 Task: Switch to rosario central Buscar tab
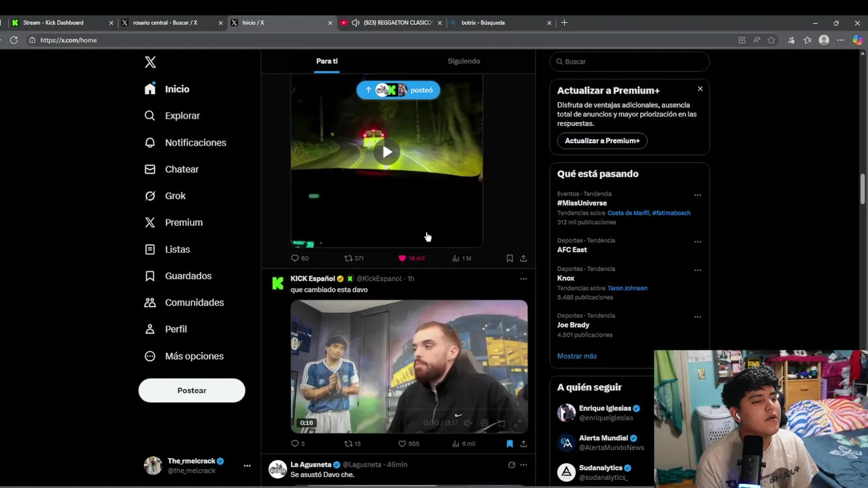click(x=171, y=22)
